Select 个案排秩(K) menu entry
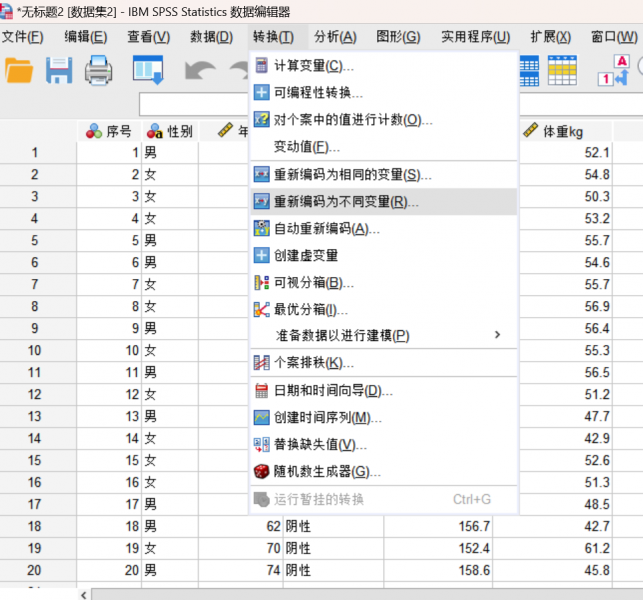This screenshot has height=600, width=643. [x=314, y=363]
